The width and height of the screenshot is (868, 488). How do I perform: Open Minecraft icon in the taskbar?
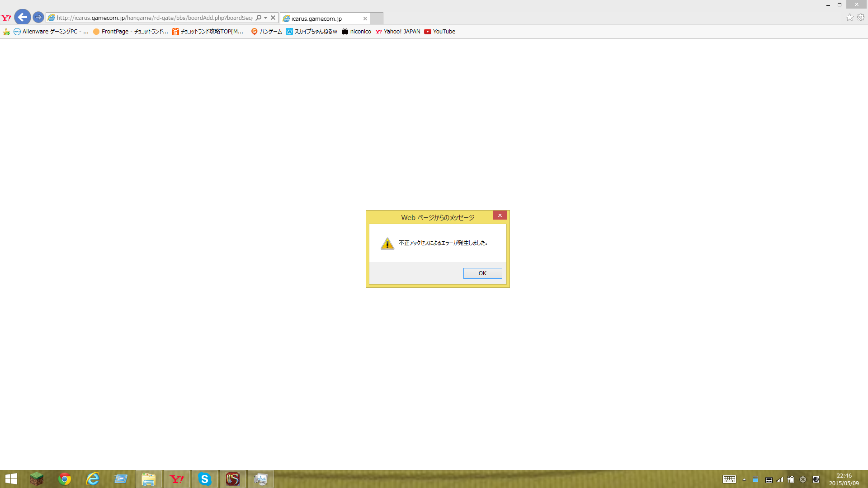pos(37,479)
